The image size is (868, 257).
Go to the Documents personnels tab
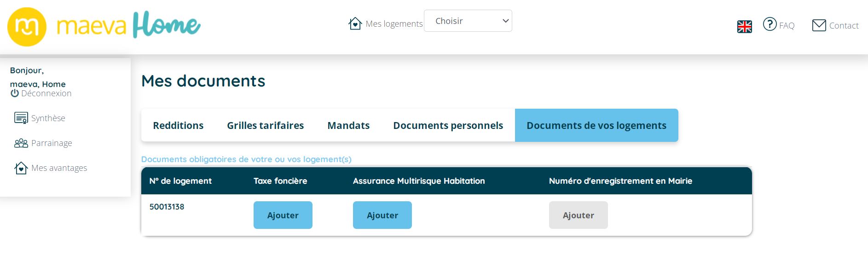pos(448,126)
